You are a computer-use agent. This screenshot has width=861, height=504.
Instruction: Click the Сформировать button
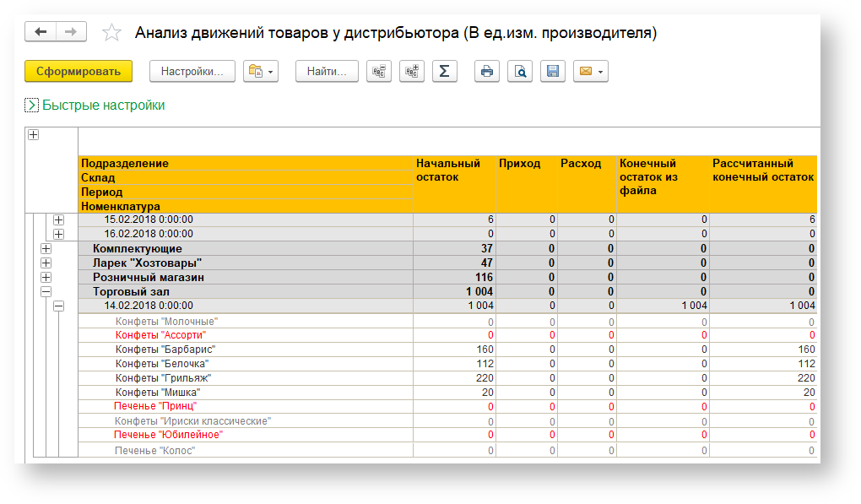point(79,72)
